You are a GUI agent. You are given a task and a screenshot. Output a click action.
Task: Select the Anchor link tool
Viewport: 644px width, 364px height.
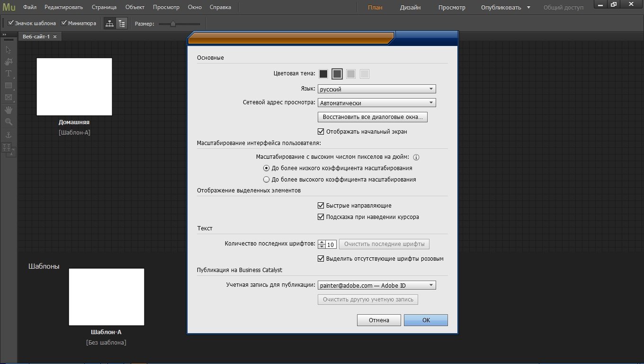point(9,135)
